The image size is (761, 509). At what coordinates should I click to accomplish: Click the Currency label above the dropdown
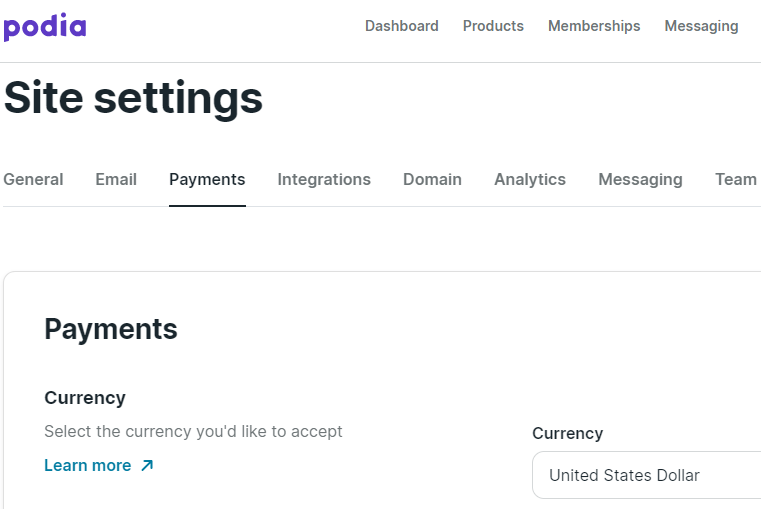567,433
